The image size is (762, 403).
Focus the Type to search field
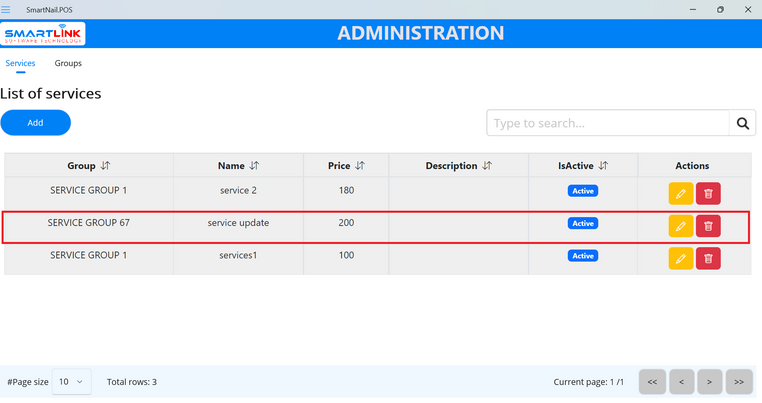tap(607, 123)
